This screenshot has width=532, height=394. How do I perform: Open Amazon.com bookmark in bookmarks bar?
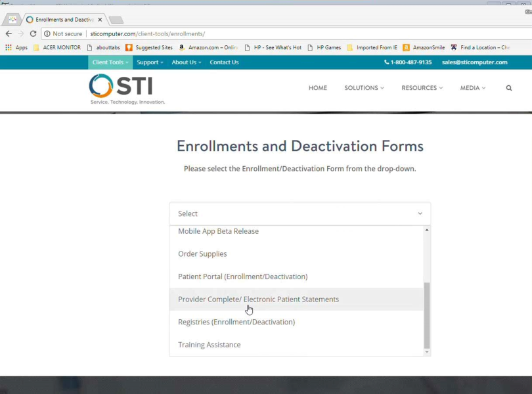(x=208, y=48)
